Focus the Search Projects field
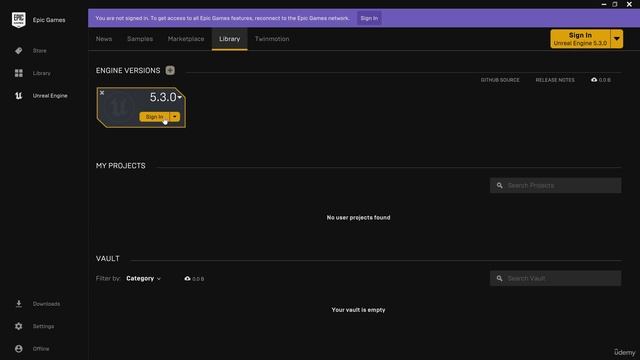This screenshot has height=360, width=640. pyautogui.click(x=556, y=185)
